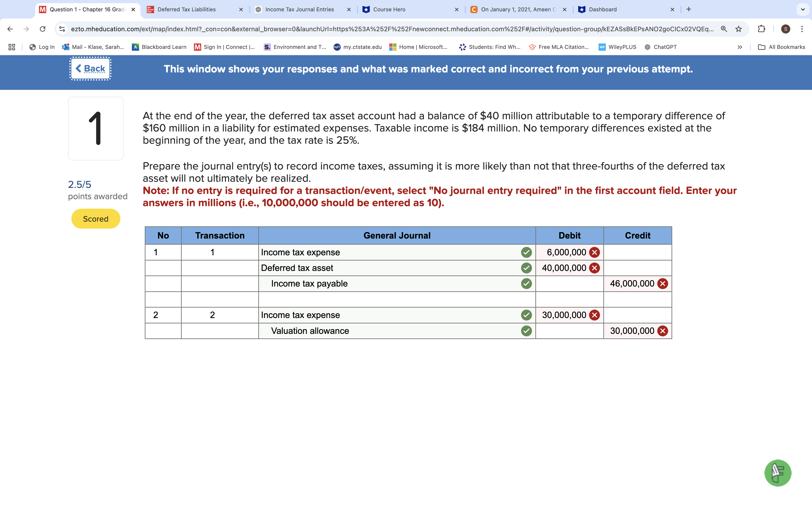Click in the browser address bar
This screenshot has height=507, width=812.
369,29
